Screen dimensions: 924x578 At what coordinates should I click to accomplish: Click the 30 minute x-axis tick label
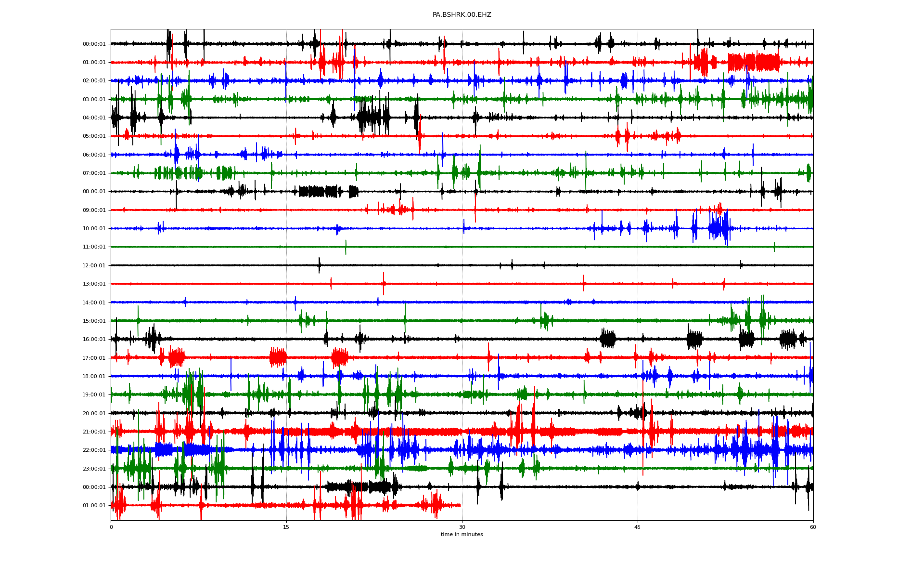pyautogui.click(x=462, y=527)
